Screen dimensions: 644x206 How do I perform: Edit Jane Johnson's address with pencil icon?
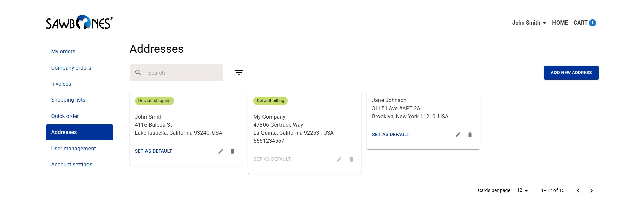tap(458, 135)
